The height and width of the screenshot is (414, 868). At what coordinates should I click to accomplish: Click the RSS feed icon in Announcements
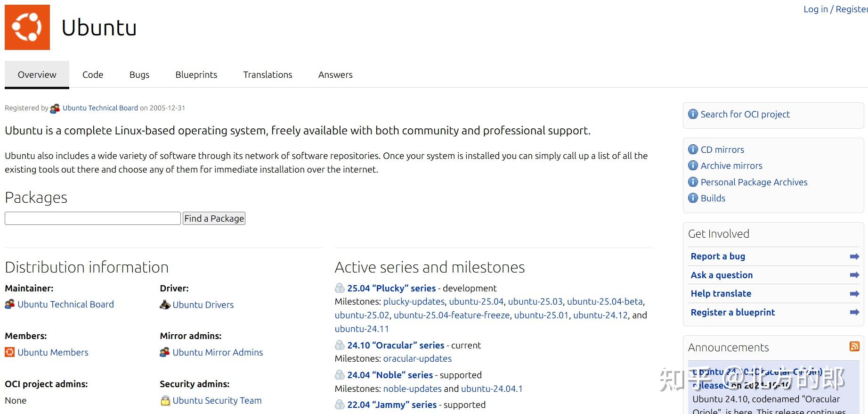coord(854,347)
